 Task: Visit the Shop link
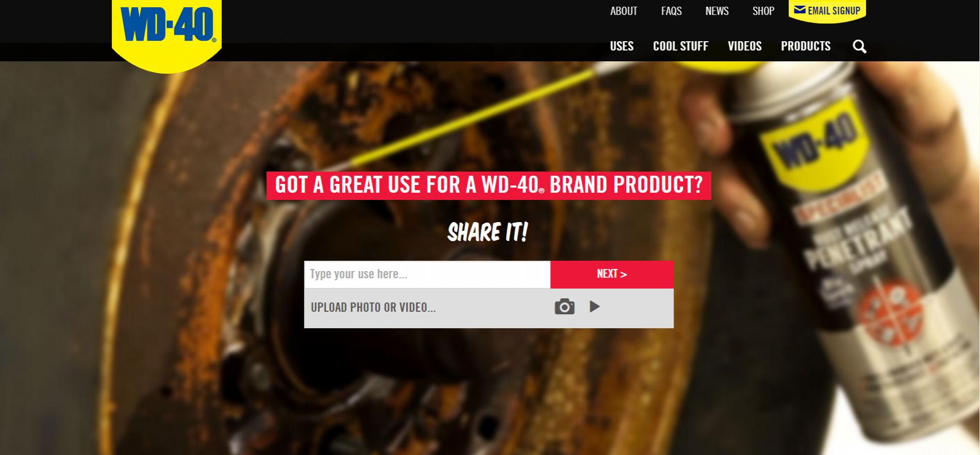763,11
